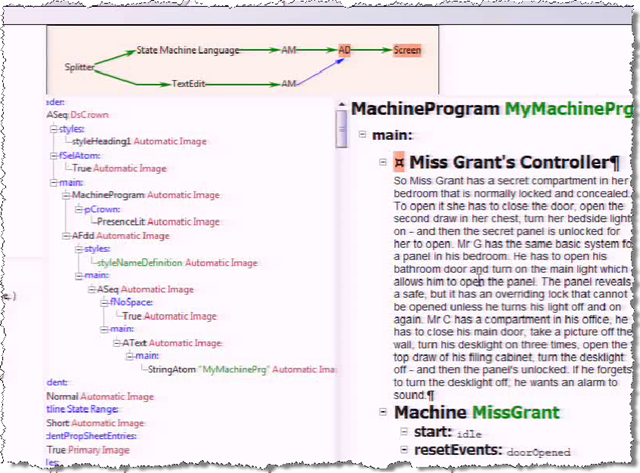Collapse Miss Grant's Controller heading

[x=382, y=162]
